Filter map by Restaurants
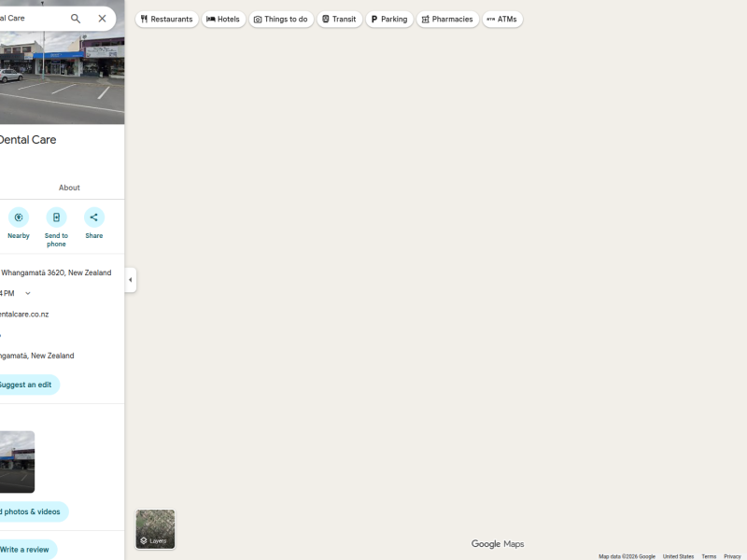This screenshot has width=747, height=560. pyautogui.click(x=167, y=19)
